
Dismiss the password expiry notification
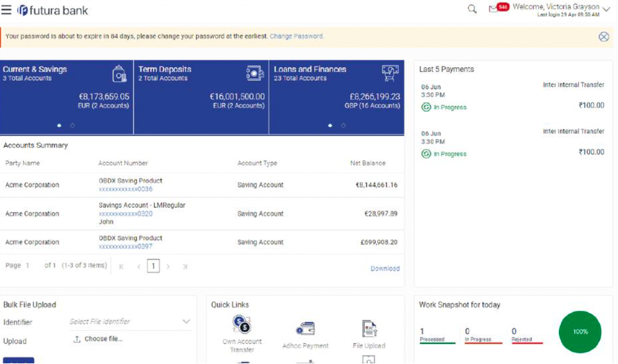[x=603, y=37]
